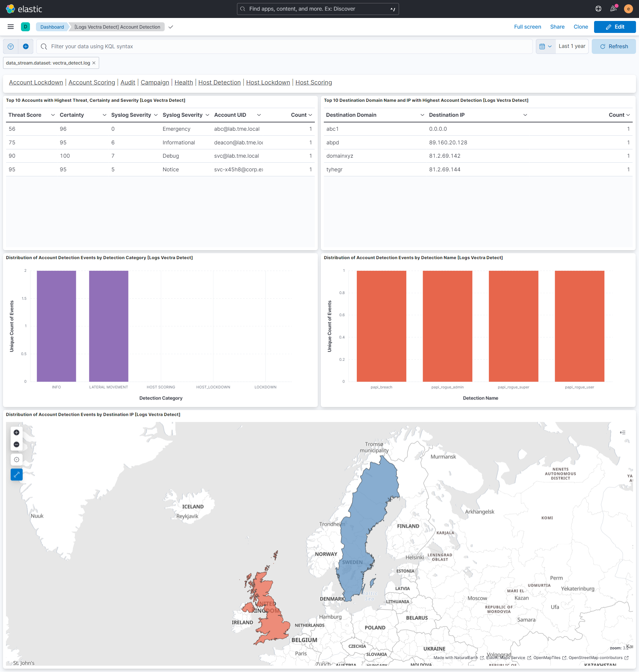Open the Host Detection dashboard link
Viewport: 639px width, 672px height.
pyautogui.click(x=219, y=83)
